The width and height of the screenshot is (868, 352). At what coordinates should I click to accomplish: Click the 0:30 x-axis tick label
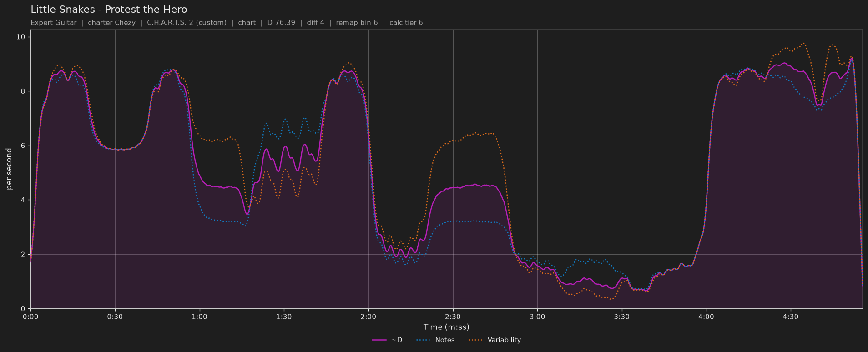coord(115,317)
